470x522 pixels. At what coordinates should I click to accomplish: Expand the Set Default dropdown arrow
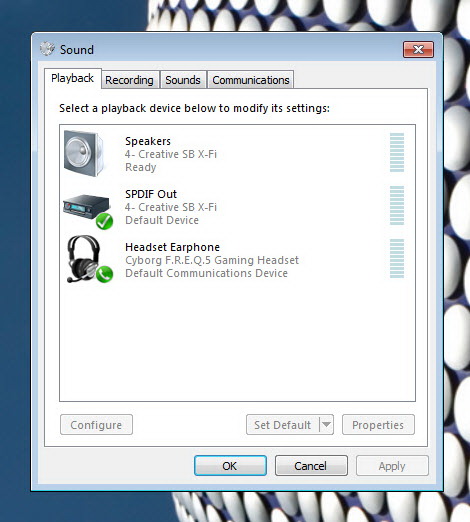[x=326, y=425]
